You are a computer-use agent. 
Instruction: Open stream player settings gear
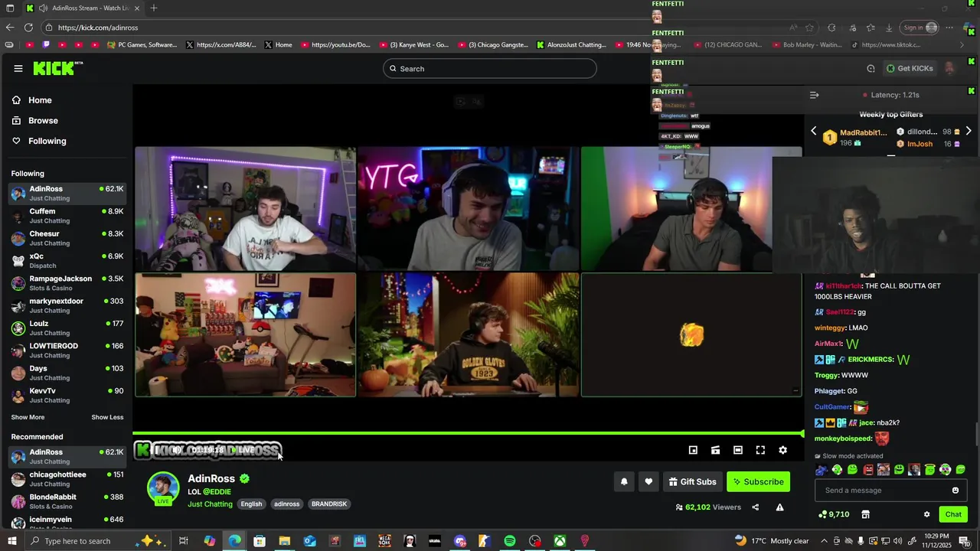[782, 450]
